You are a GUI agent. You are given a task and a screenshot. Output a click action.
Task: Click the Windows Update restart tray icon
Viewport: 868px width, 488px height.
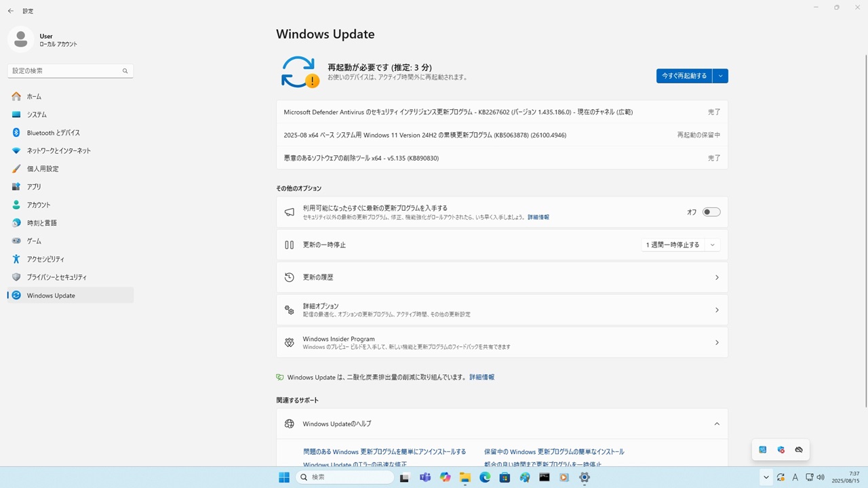(781, 477)
